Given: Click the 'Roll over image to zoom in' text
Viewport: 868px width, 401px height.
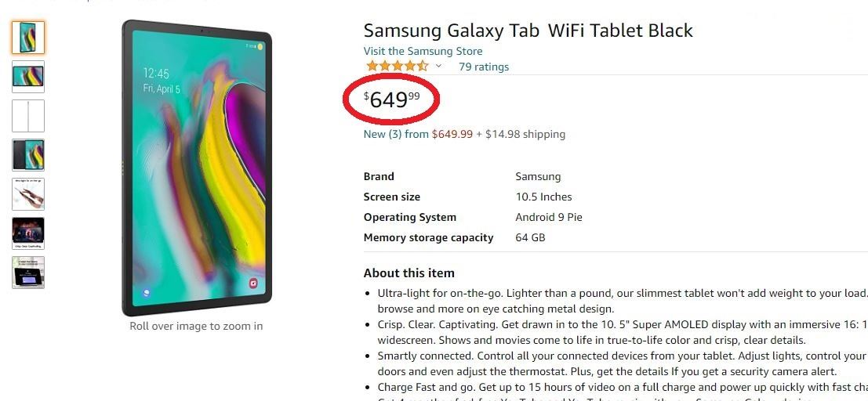Looking at the screenshot, I should (196, 326).
